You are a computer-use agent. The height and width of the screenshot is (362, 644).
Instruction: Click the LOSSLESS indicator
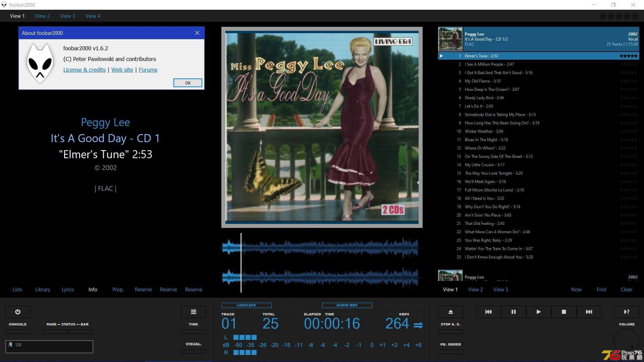coord(247,305)
